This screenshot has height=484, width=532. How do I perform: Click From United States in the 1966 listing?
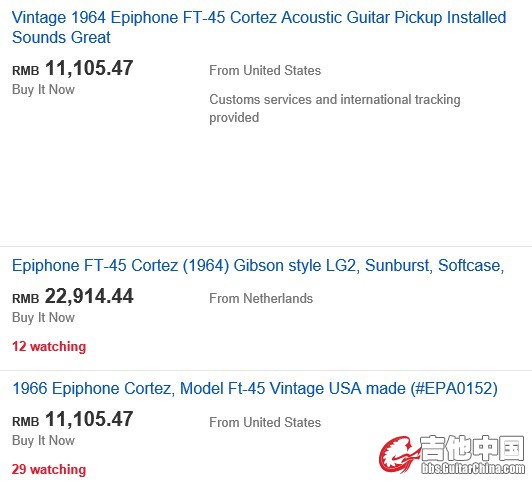pyautogui.click(x=265, y=422)
